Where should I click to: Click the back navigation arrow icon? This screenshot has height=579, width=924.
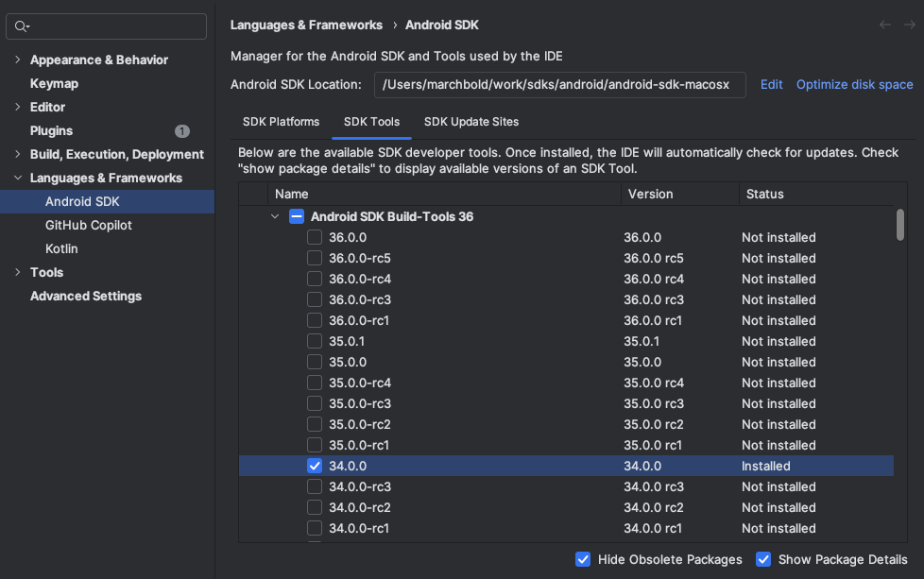(x=885, y=25)
